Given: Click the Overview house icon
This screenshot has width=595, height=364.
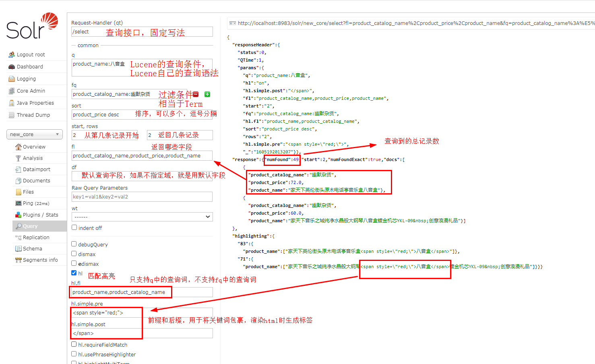Looking at the screenshot, I should click(x=18, y=147).
